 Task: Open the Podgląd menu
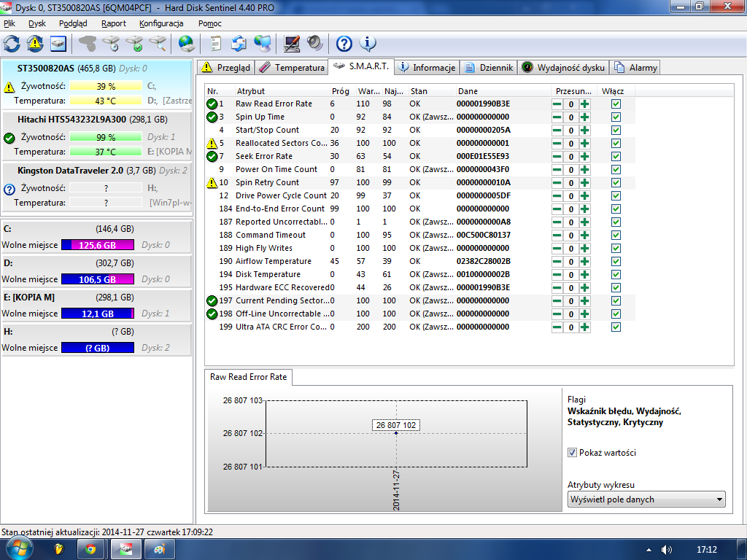pos(73,23)
